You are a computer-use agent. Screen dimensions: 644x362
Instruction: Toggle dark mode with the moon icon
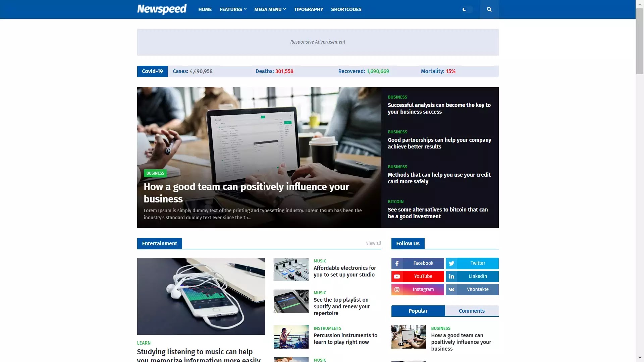(x=464, y=9)
